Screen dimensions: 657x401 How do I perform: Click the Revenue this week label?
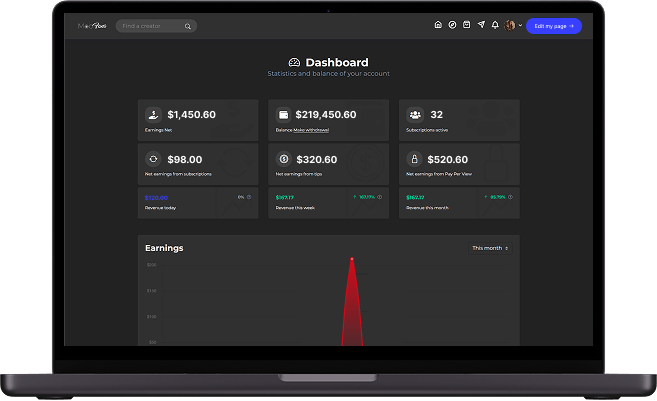tap(295, 208)
